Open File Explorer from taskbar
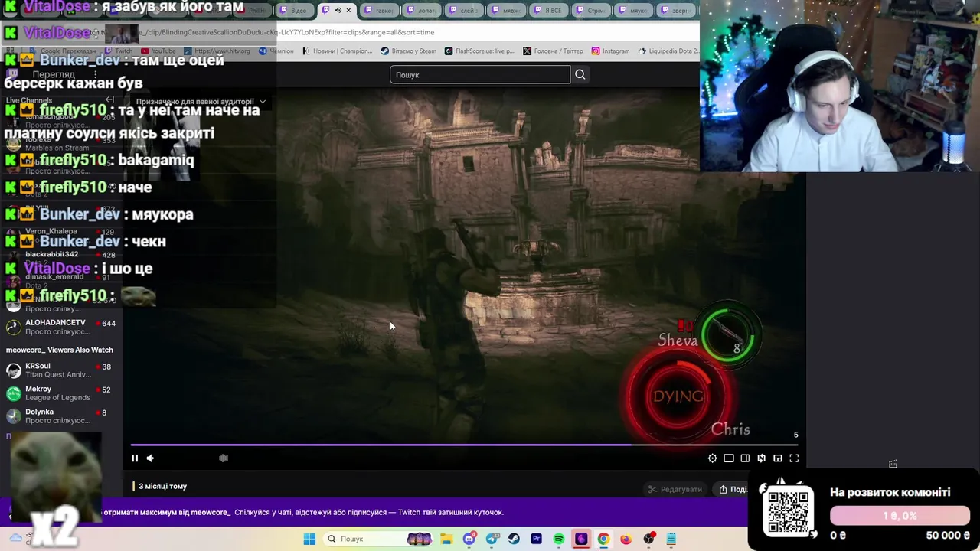This screenshot has width=980, height=551. [x=447, y=539]
